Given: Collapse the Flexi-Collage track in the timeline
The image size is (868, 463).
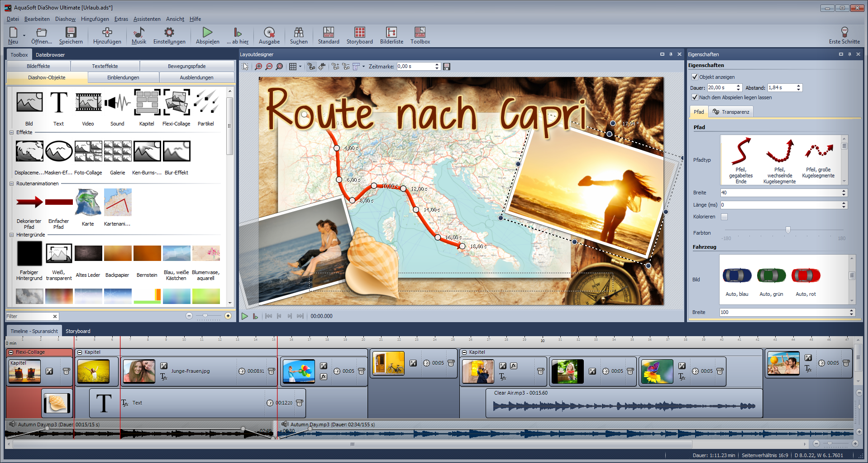Looking at the screenshot, I should 11,352.
